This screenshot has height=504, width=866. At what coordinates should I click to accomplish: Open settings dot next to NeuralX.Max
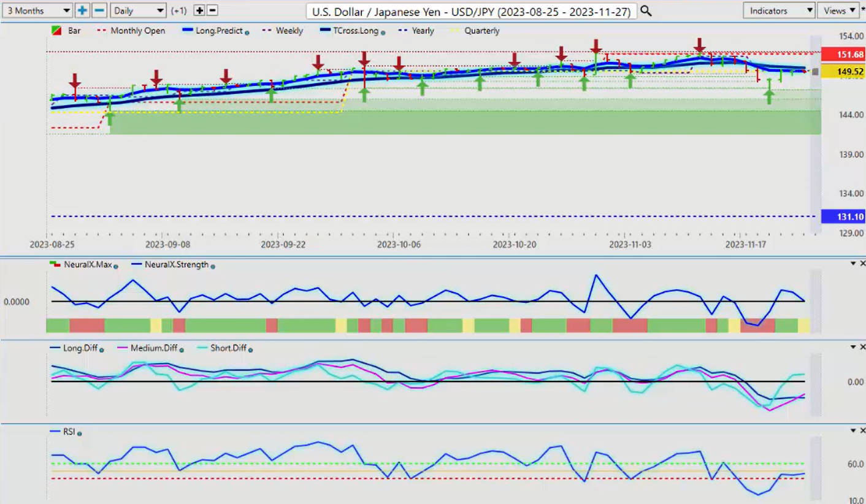pyautogui.click(x=115, y=266)
